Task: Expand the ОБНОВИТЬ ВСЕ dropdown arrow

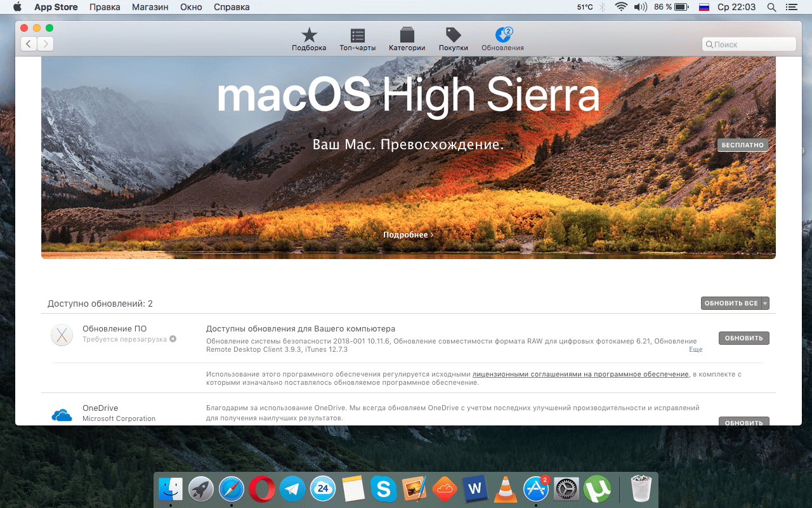Action: coord(765,304)
